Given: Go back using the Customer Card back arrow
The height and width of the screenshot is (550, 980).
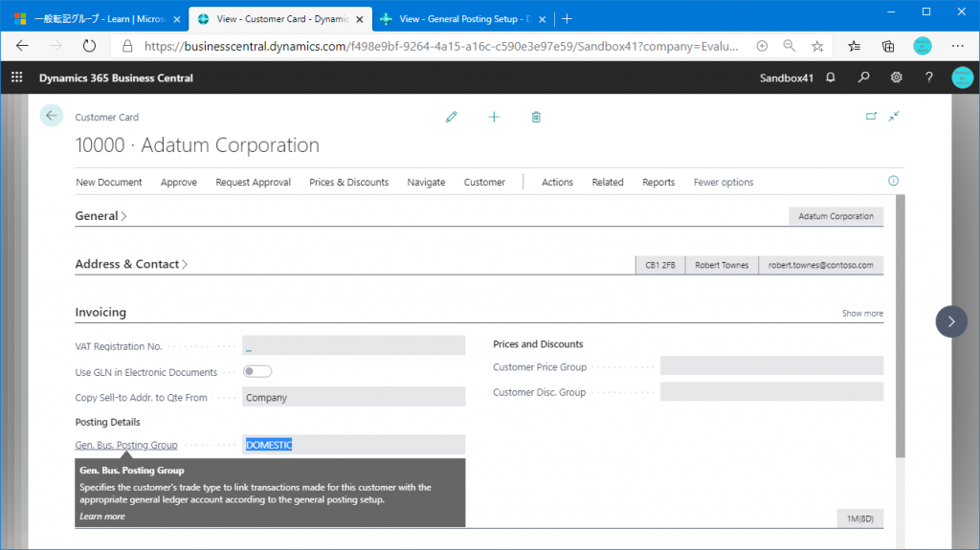Looking at the screenshot, I should (52, 116).
